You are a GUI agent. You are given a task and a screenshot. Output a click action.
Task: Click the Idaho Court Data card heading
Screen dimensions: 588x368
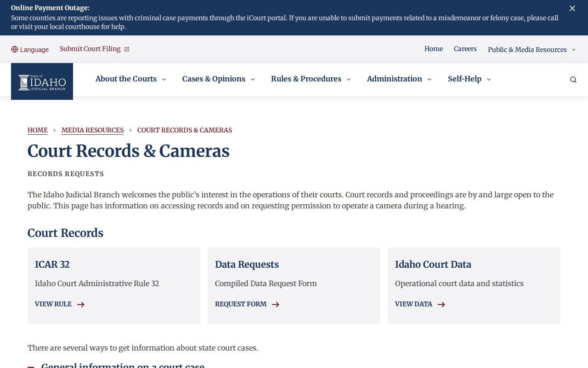(x=433, y=264)
